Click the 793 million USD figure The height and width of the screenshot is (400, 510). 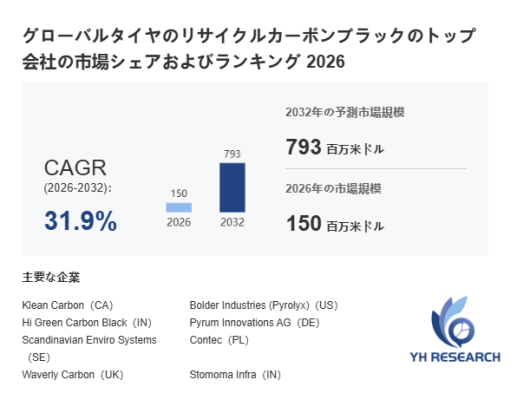point(335,147)
